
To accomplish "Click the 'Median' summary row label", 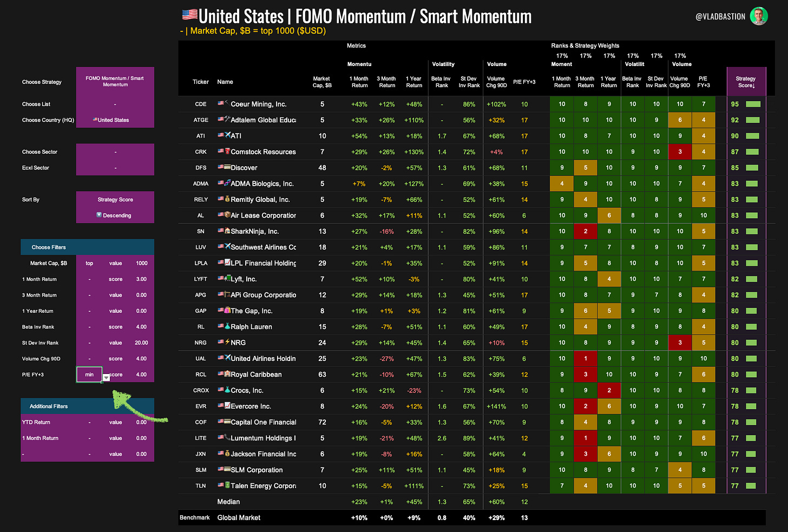I will coord(228,502).
